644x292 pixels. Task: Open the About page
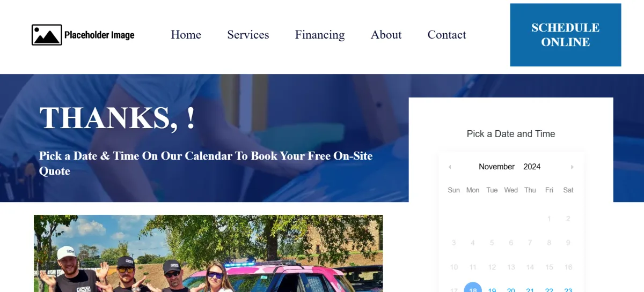386,35
